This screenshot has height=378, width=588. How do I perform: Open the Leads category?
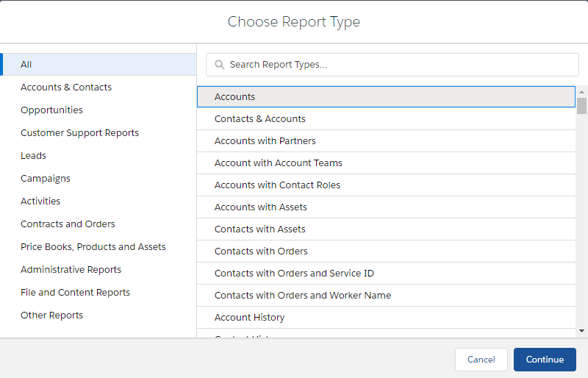[33, 156]
